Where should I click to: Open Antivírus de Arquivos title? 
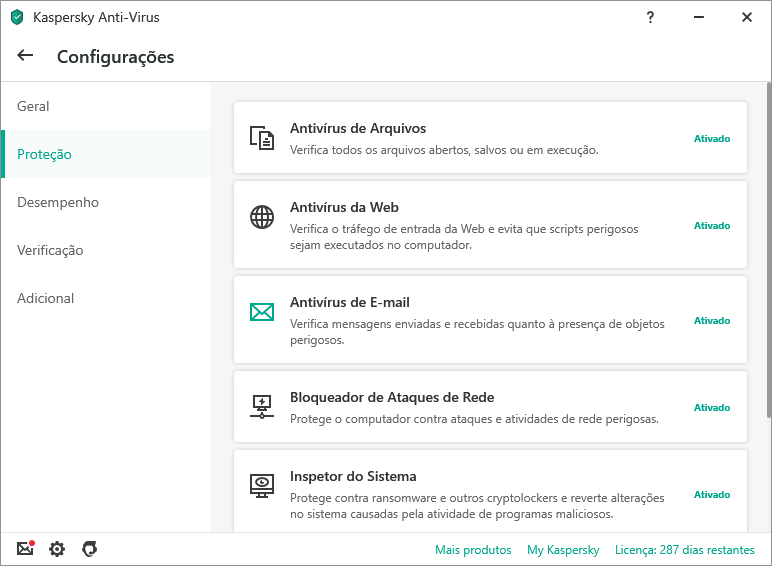pos(358,128)
